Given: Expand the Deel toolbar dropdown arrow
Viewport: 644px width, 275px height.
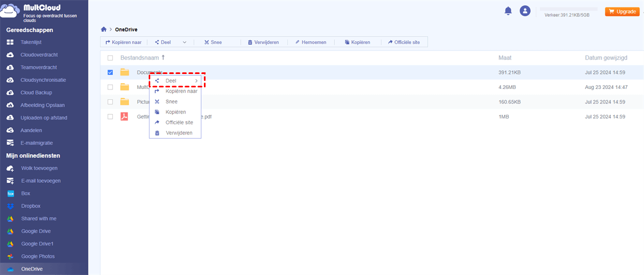Looking at the screenshot, I should [x=185, y=42].
